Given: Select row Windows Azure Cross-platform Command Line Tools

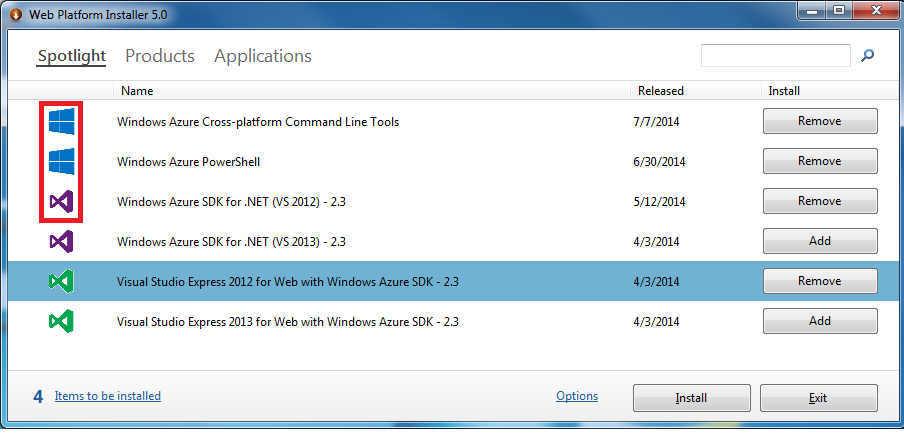Looking at the screenshot, I should pos(451,122).
